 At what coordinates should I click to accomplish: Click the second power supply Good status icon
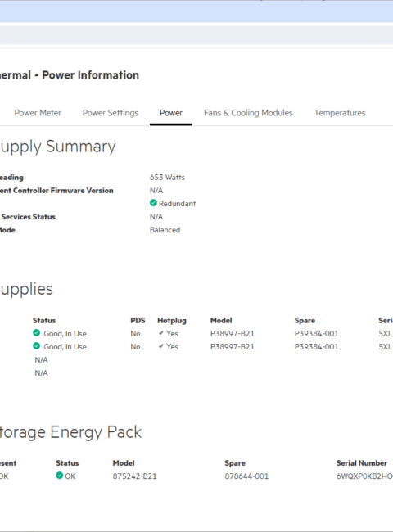(x=37, y=346)
